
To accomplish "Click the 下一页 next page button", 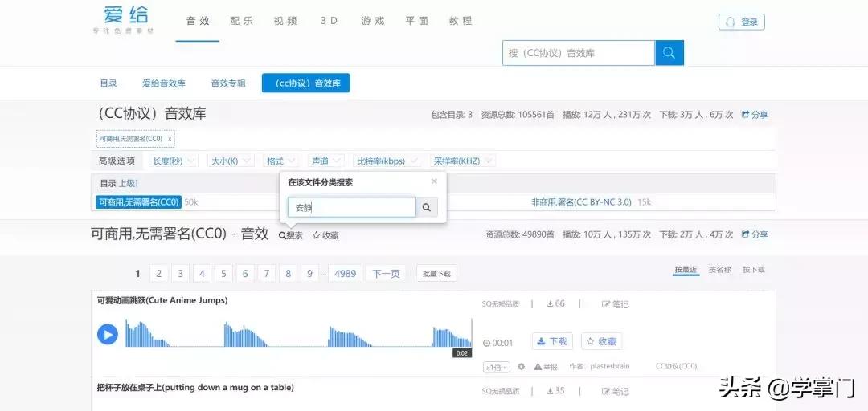I will pos(386,273).
